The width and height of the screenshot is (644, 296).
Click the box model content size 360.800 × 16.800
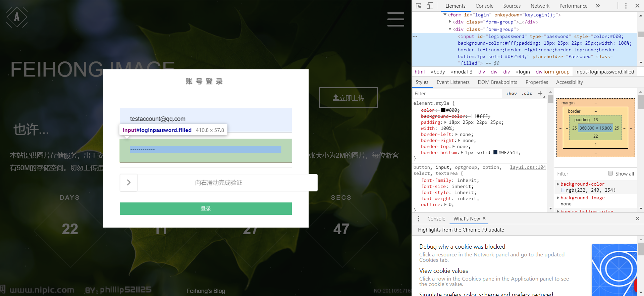(x=595, y=128)
